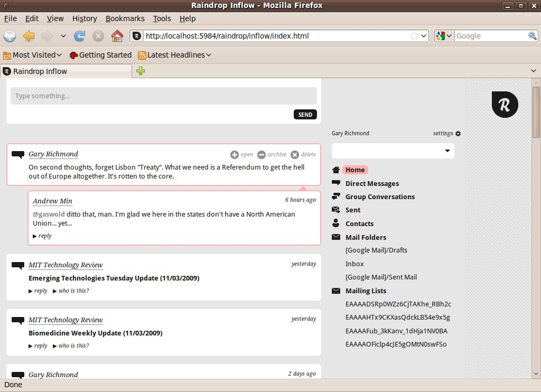Open the Bookmarks menu
The image size is (541, 392).
pos(125,18)
